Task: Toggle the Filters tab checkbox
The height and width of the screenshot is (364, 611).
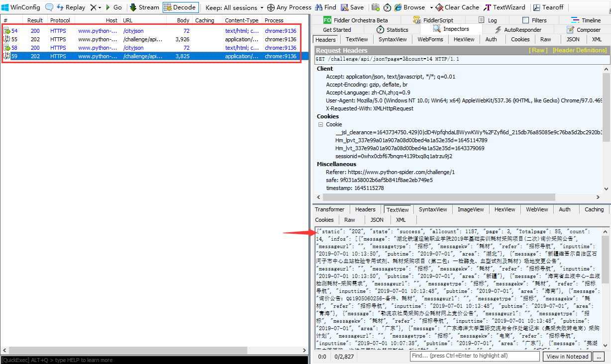Action: (x=526, y=20)
